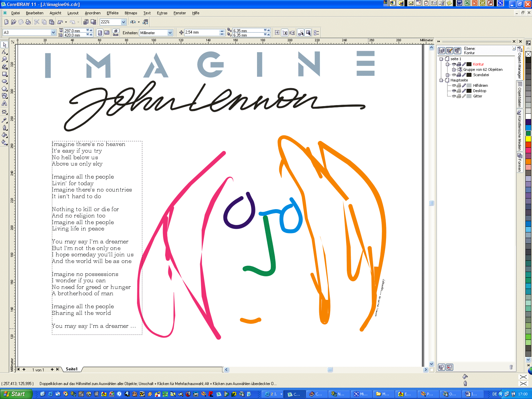Viewport: 532px width, 399px height.
Task: Select the Zoom magnifier tool
Action: pos(5,59)
